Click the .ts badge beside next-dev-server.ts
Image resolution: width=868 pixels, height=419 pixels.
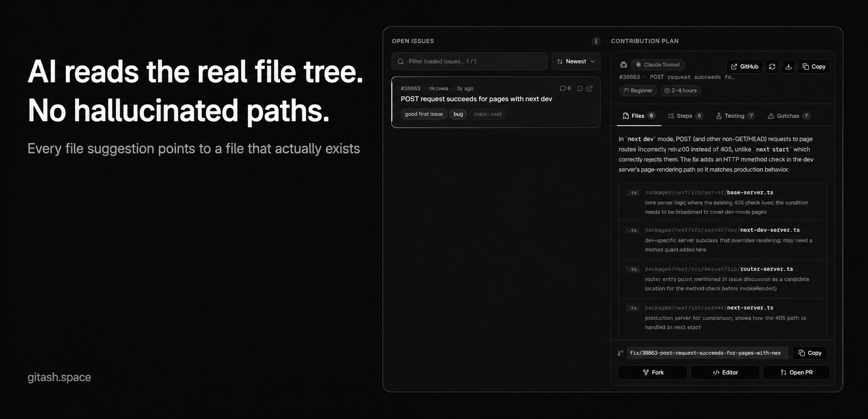click(x=632, y=230)
